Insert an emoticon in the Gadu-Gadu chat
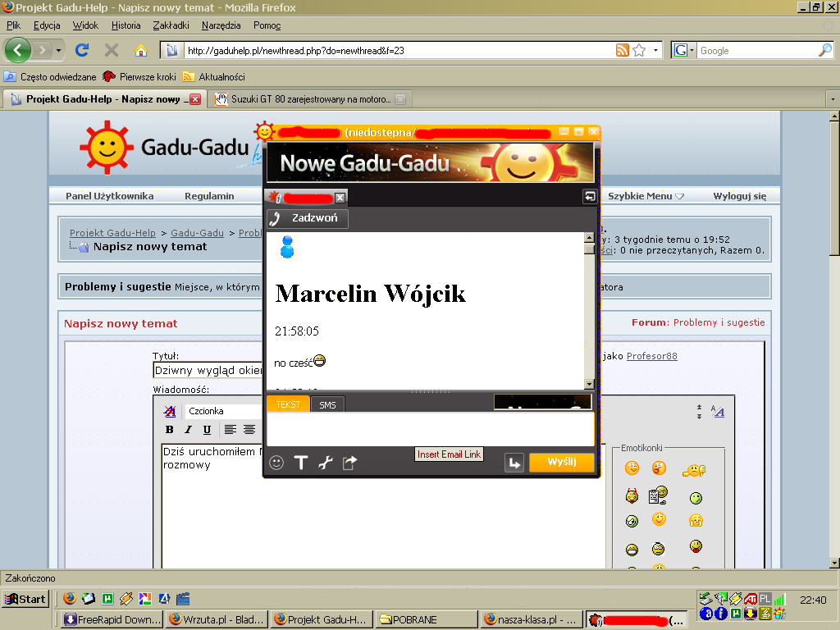The image size is (840, 630). (x=276, y=463)
